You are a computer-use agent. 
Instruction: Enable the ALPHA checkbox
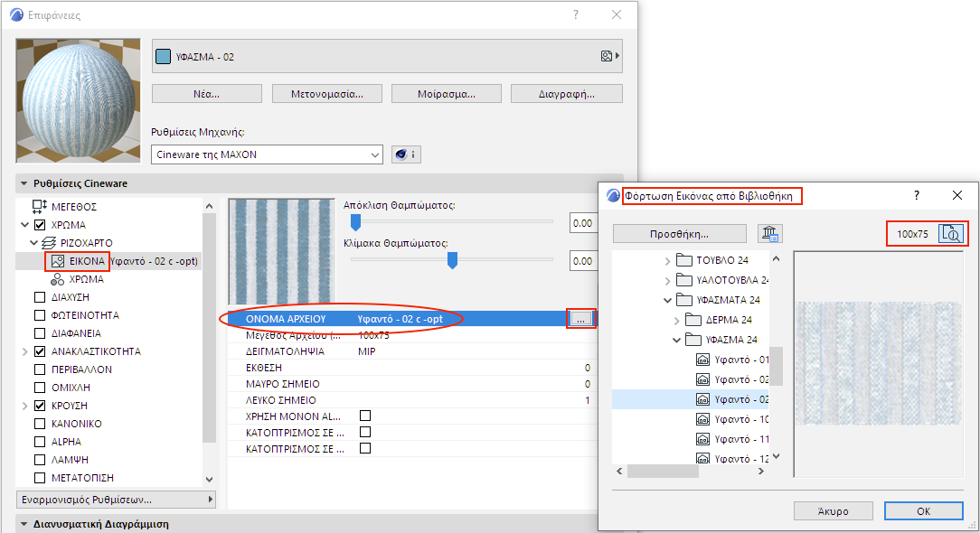point(40,442)
